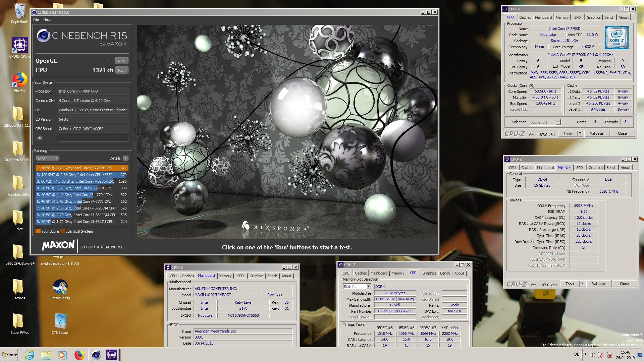The width and height of the screenshot is (644, 362).
Task: Launch Firefox from the desktop icon
Action: pos(20,82)
